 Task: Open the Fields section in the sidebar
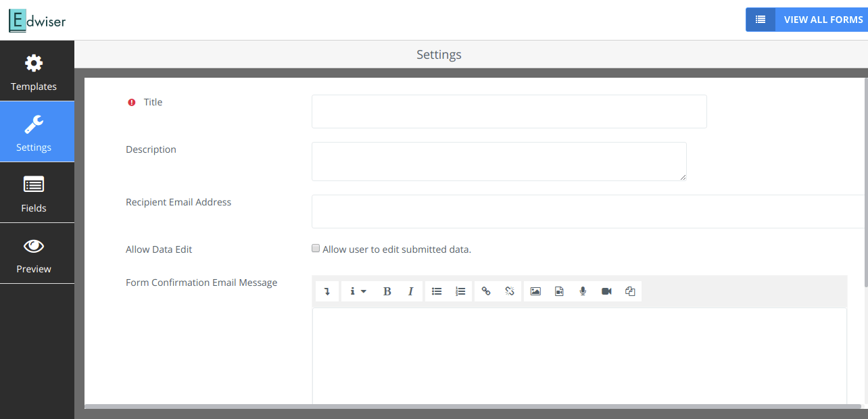tap(34, 193)
